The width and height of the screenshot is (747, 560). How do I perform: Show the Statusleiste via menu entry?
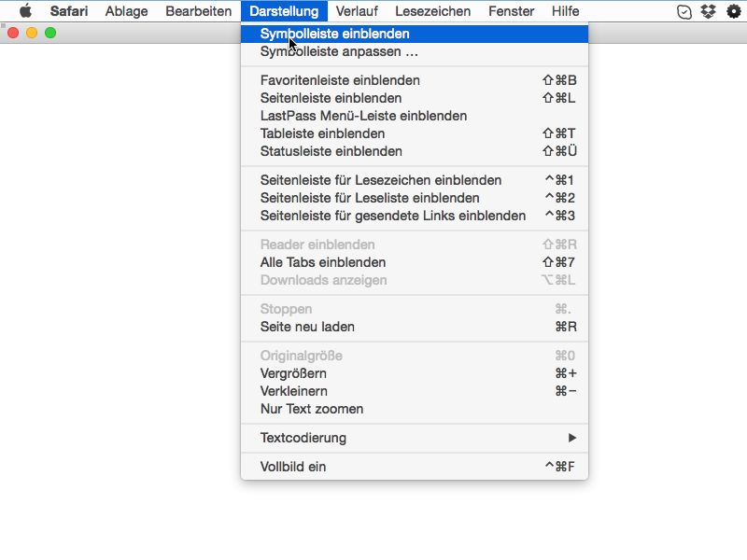415,151
